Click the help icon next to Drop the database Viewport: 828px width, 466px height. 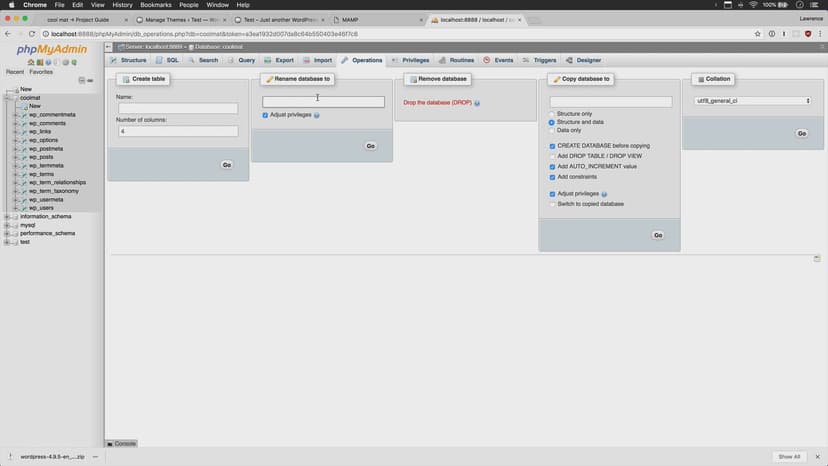point(477,103)
